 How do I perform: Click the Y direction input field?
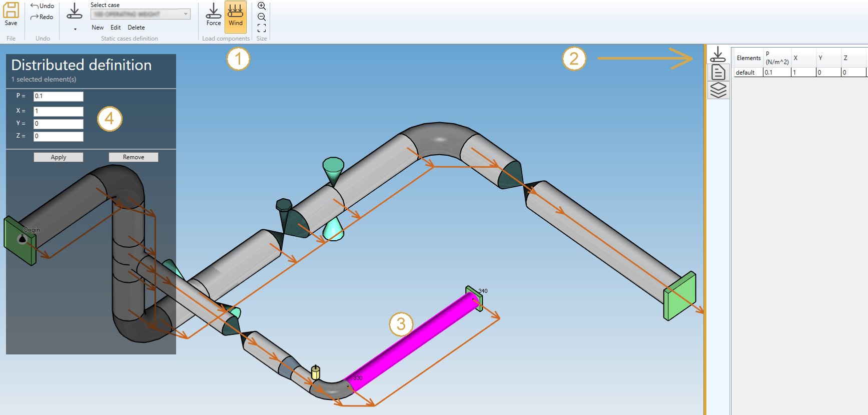click(59, 124)
